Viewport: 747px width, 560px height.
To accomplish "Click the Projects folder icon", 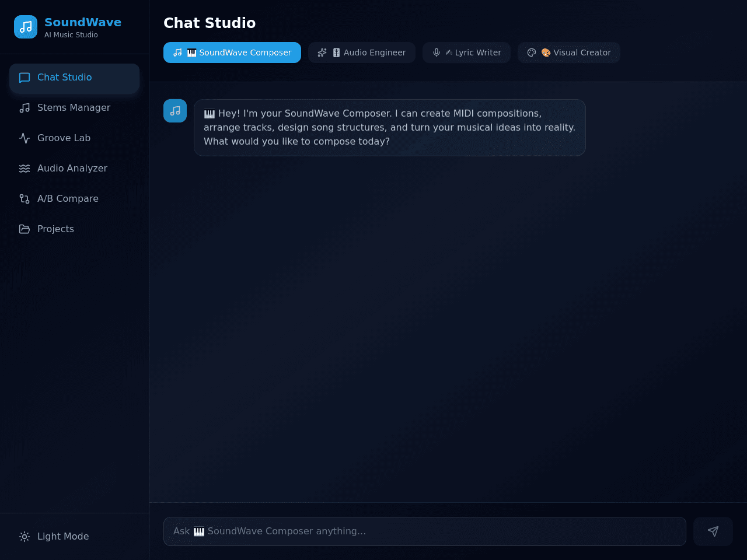I will pos(25,229).
